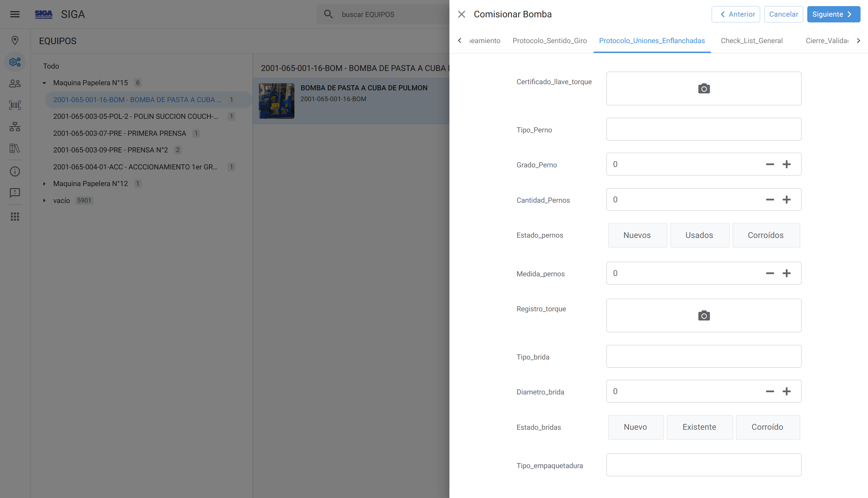Open the people group sidebar icon
The width and height of the screenshot is (868, 498).
click(x=15, y=84)
